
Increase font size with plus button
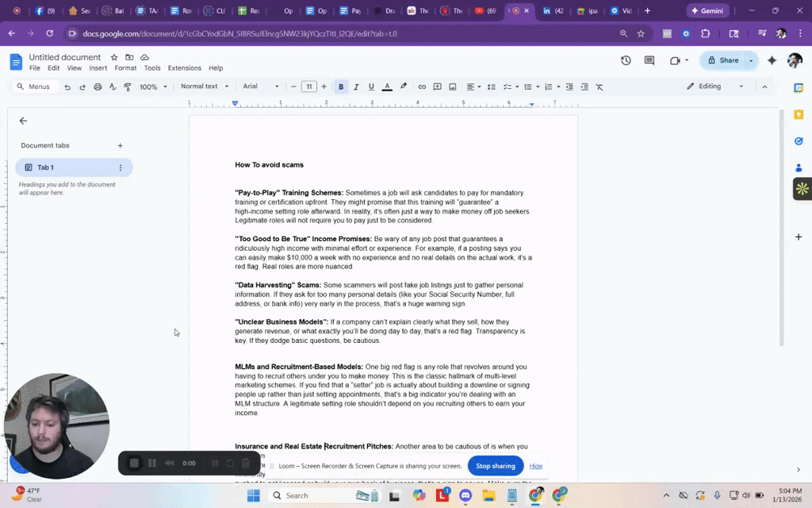pyautogui.click(x=324, y=87)
